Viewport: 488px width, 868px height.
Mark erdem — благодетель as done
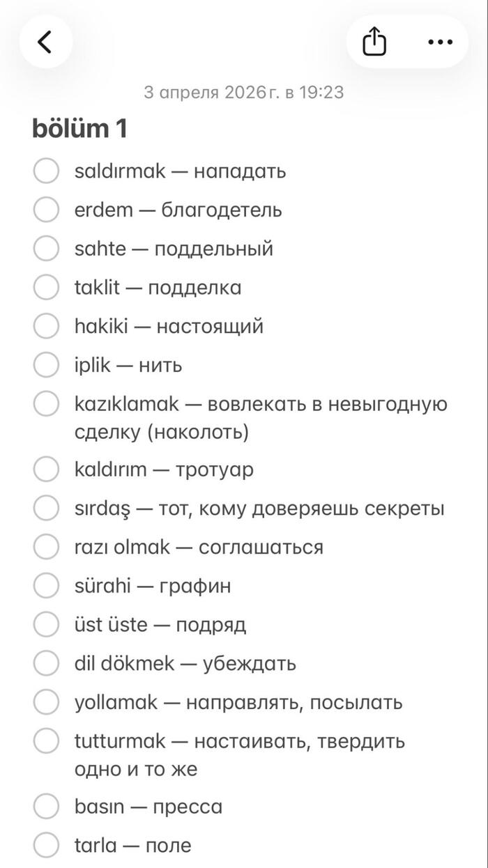point(46,210)
